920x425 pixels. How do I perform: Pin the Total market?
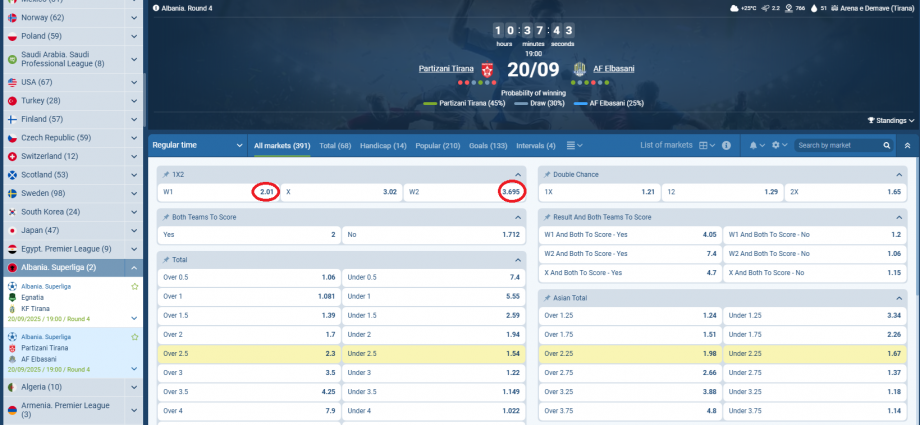tap(166, 259)
